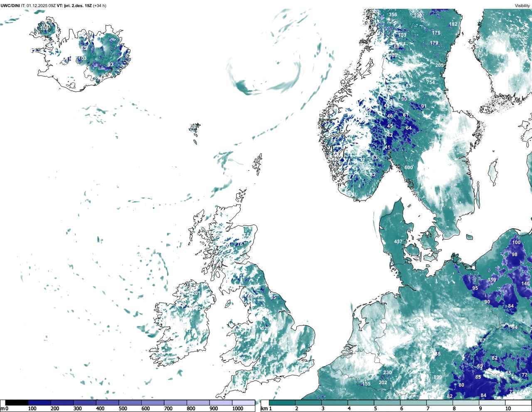Image resolution: width=532 pixels, height=412 pixels.
Task: Click the white 10 km legend swatch
Action: click(x=519, y=402)
